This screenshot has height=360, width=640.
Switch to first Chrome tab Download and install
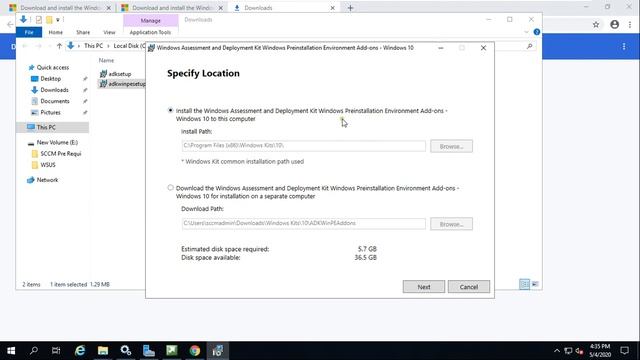pos(60,8)
